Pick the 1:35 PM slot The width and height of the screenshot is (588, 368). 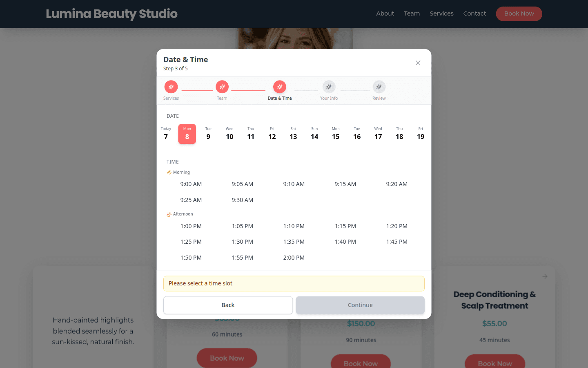[x=294, y=242]
